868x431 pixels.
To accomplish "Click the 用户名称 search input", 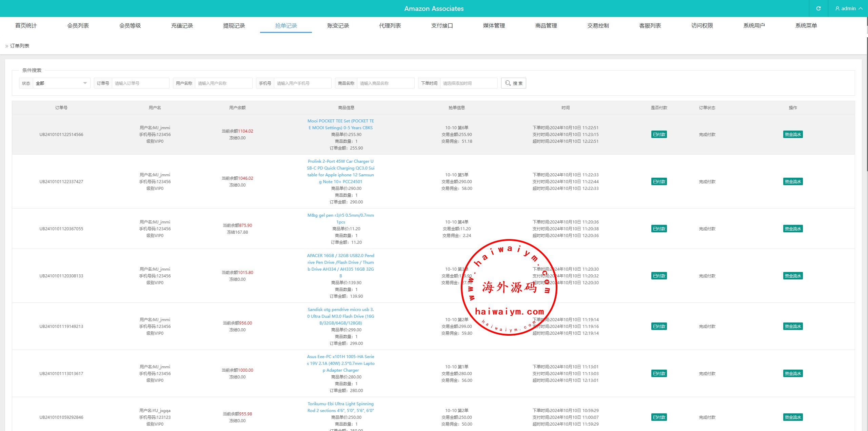I will pyautogui.click(x=223, y=83).
